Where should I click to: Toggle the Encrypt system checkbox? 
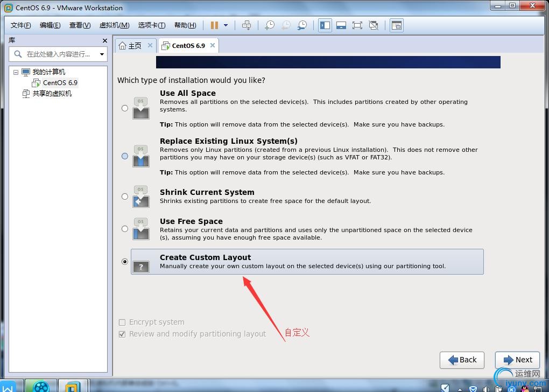tap(122, 323)
